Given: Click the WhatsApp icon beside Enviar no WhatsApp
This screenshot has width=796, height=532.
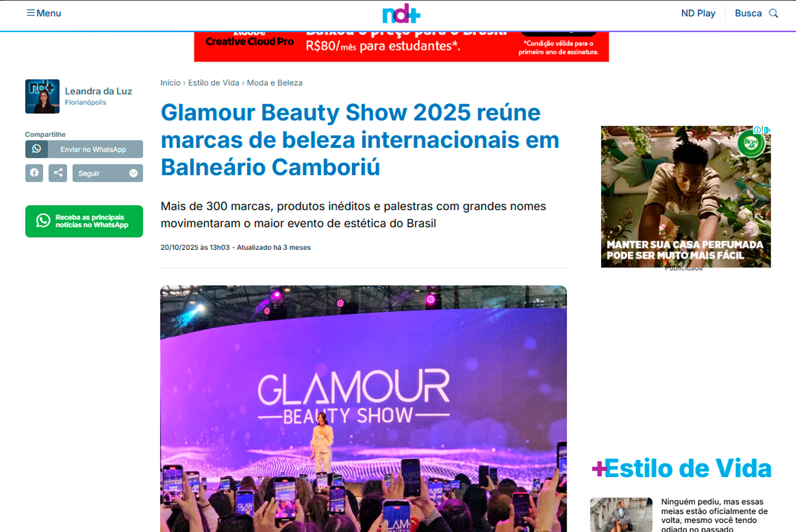Looking at the screenshot, I should click(x=36, y=149).
